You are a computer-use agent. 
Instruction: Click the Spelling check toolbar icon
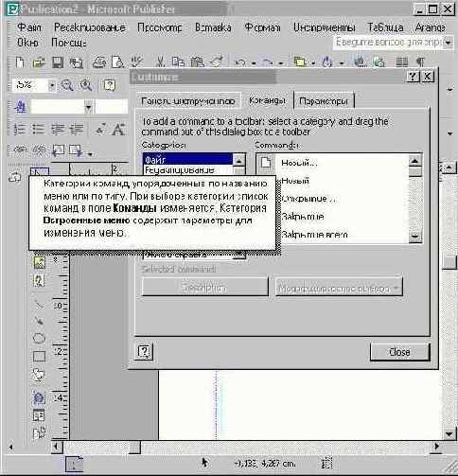137,62
